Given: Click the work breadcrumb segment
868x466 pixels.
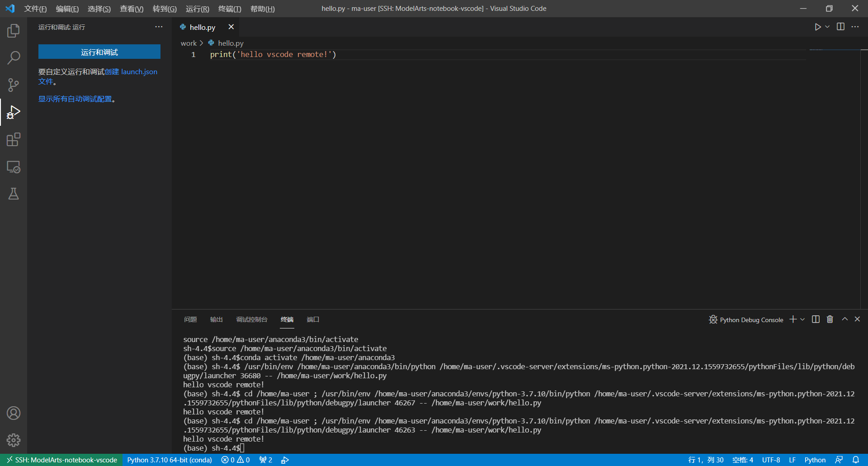Looking at the screenshot, I should point(189,43).
